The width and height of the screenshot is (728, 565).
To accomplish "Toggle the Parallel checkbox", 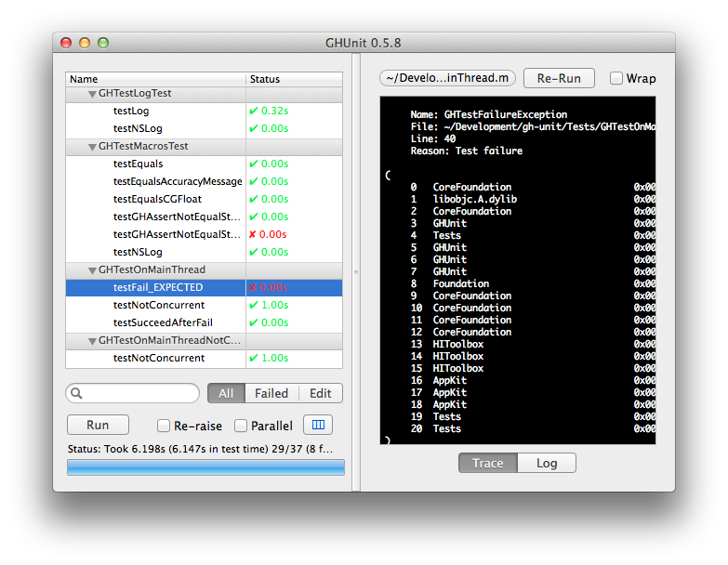I will point(241,426).
